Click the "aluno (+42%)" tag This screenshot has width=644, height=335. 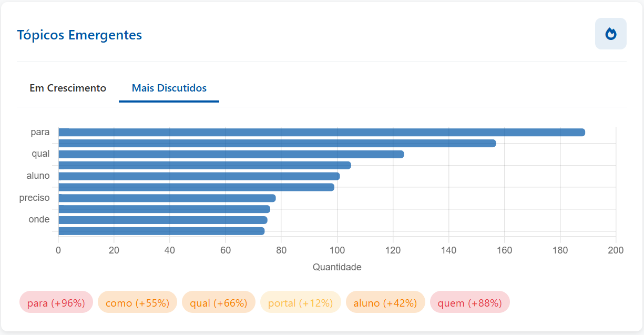(385, 303)
